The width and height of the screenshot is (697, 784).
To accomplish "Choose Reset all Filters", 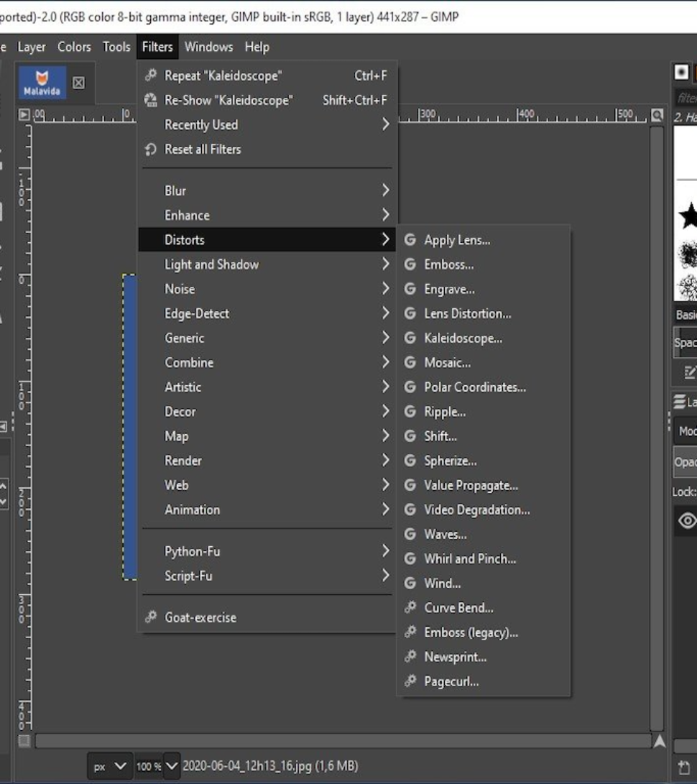I will point(267,149).
